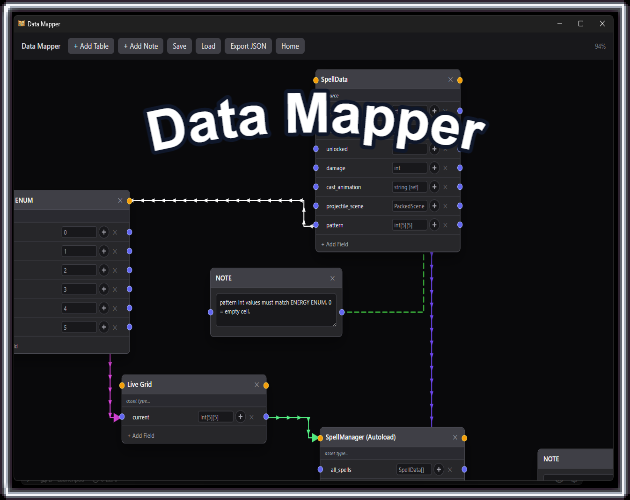Click the right port of the damage field
The width and height of the screenshot is (630, 500).
coord(460,168)
